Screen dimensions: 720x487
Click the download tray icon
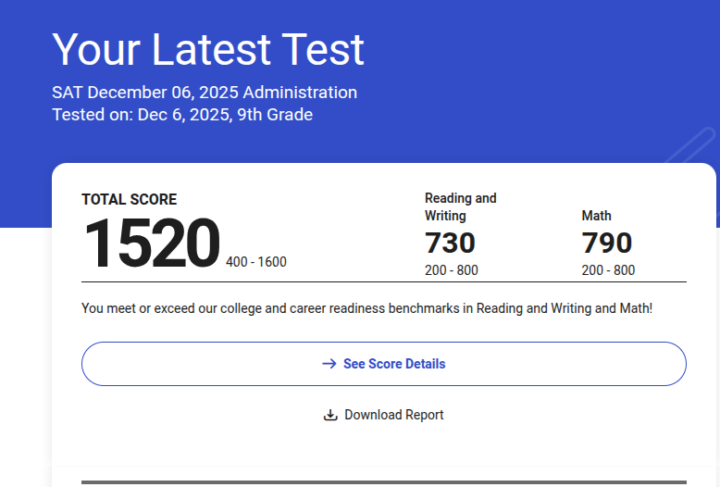[330, 415]
